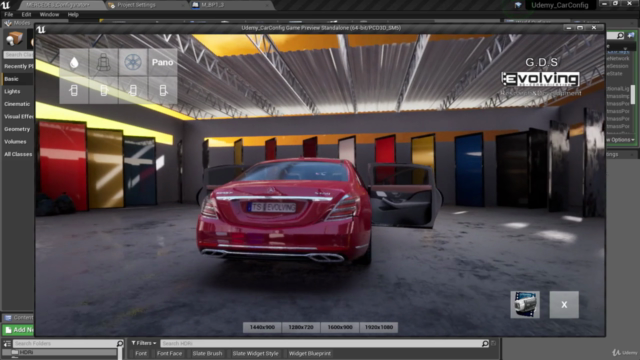
Task: Click the Search Folders magnifier icon
Action: tap(120, 344)
